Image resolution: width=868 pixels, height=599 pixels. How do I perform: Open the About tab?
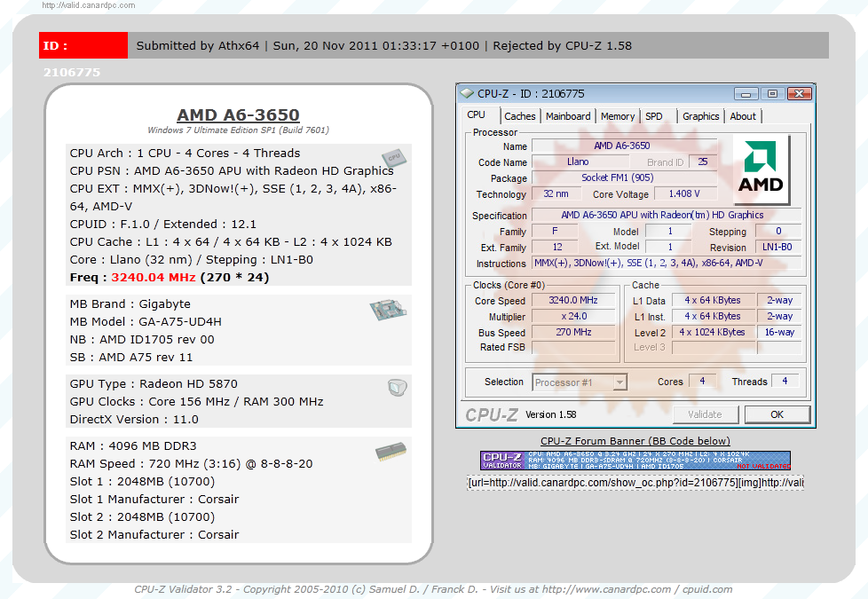(742, 116)
